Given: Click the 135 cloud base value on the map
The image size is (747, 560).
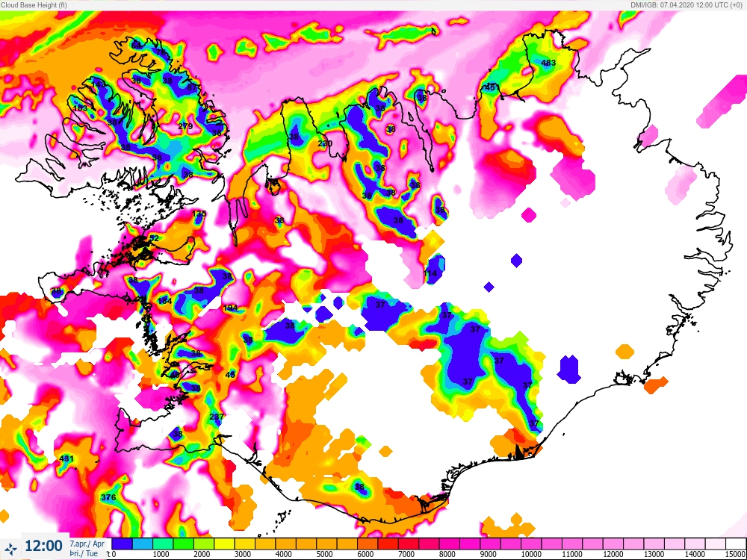Looking at the screenshot, I should pyautogui.click(x=199, y=214).
